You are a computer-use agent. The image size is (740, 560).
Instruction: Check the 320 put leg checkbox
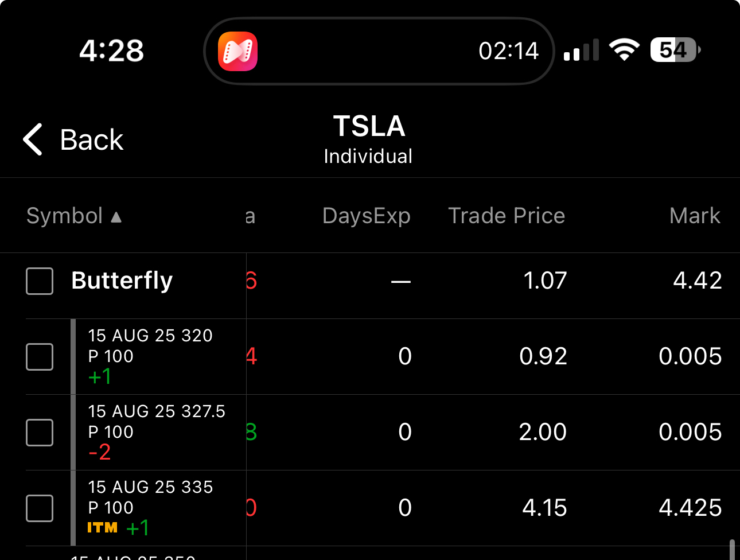40,357
